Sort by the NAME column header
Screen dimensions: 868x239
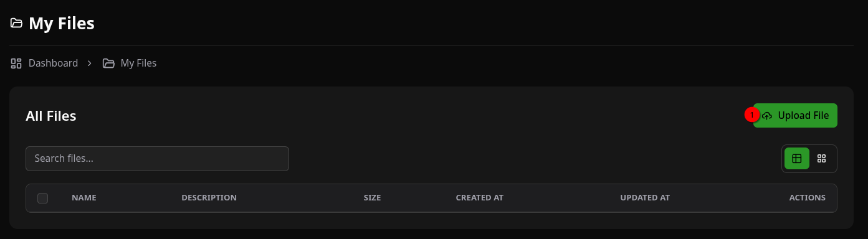coord(84,198)
